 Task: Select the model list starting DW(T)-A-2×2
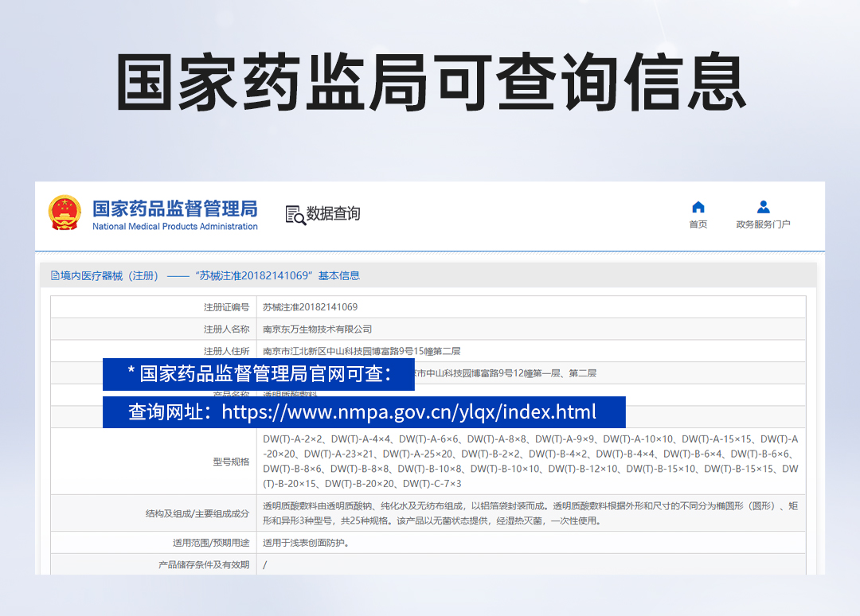(x=530, y=462)
